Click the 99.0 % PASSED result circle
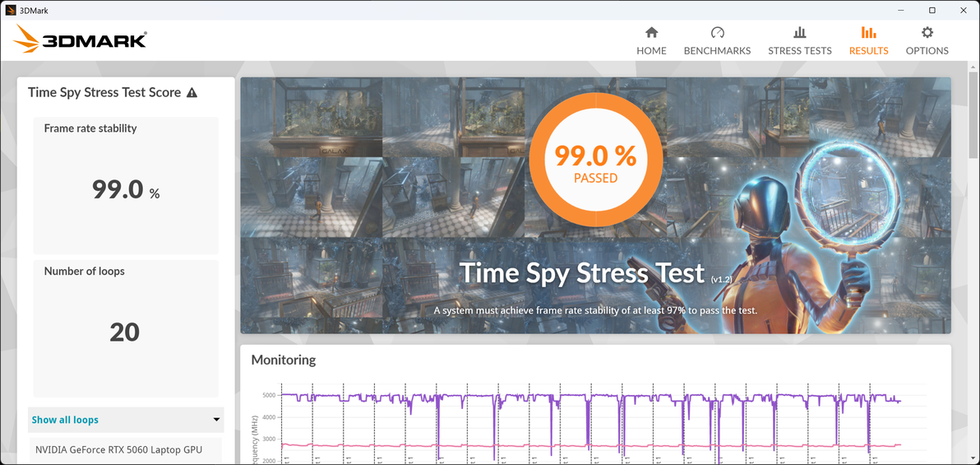 [x=595, y=160]
